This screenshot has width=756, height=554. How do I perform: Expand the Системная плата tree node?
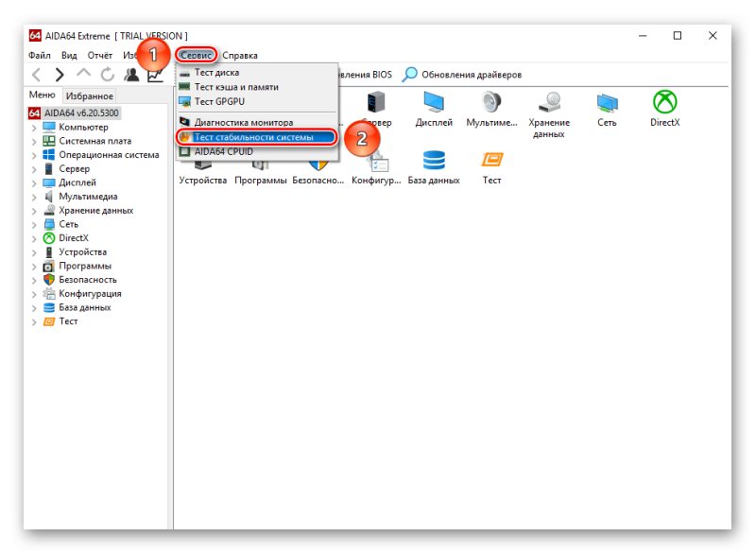[x=34, y=142]
